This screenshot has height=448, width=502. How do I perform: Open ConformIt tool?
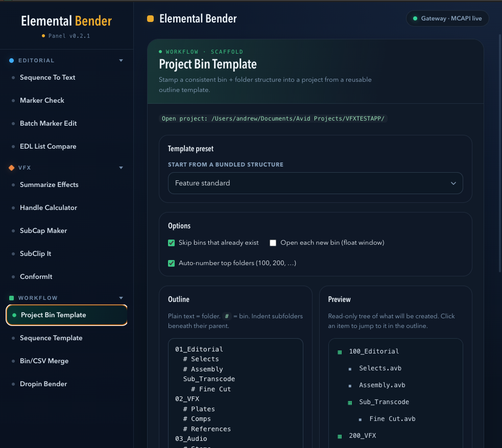point(36,277)
